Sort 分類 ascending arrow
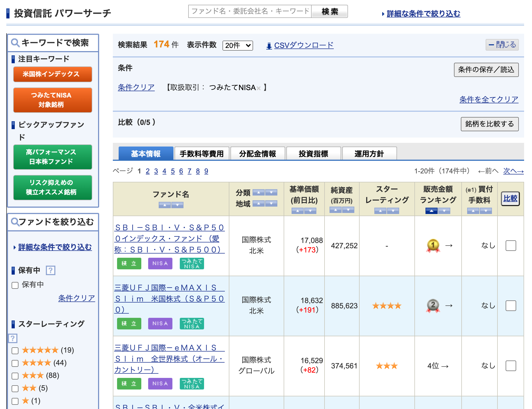 click(259, 192)
